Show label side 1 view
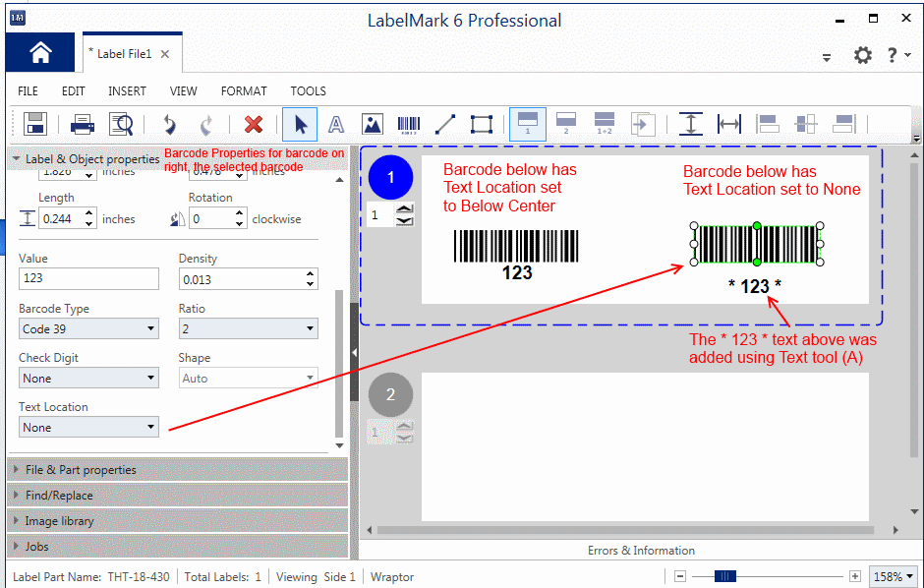This screenshot has height=588, width=924. pos(528,124)
